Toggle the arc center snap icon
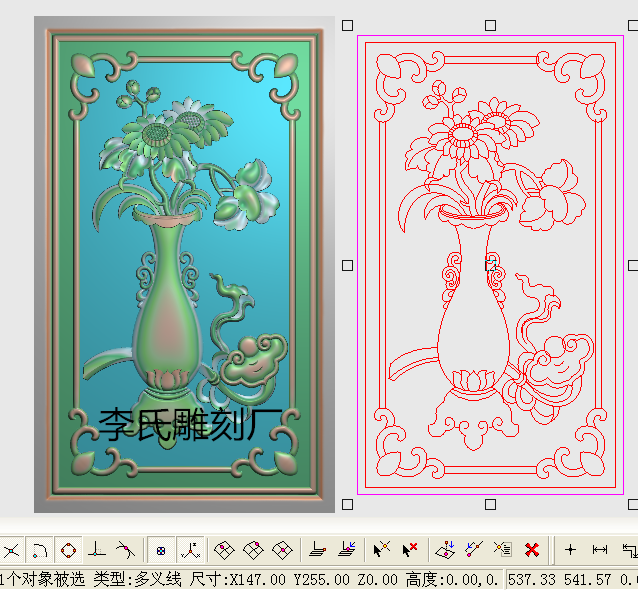Screen dimensions: 638x590 39,551
